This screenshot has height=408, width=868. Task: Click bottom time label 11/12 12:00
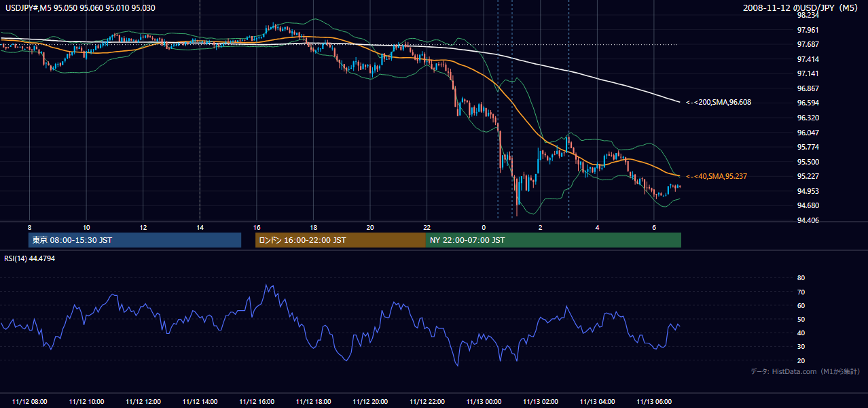[x=143, y=402]
